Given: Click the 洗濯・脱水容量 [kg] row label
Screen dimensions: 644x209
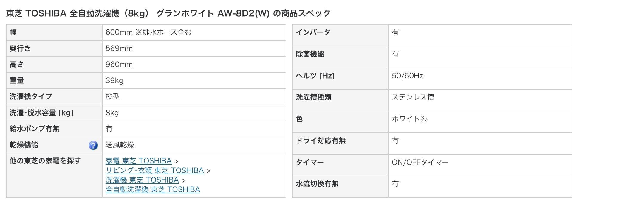Looking at the screenshot, I should point(41,113).
